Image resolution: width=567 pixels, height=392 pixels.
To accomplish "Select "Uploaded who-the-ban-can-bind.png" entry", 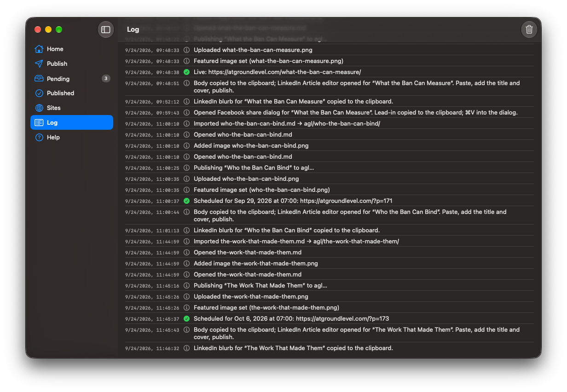I will [330, 179].
